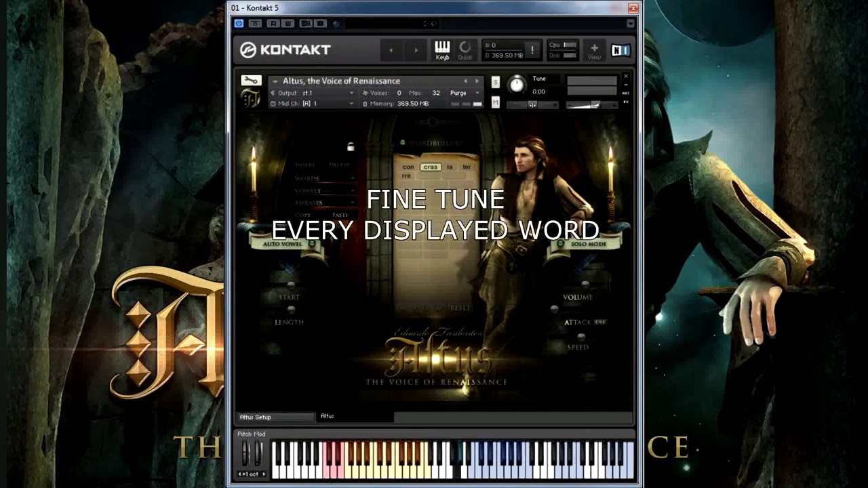The image size is (868, 488).
Task: Click the Pitch wheel
Action: click(x=246, y=453)
